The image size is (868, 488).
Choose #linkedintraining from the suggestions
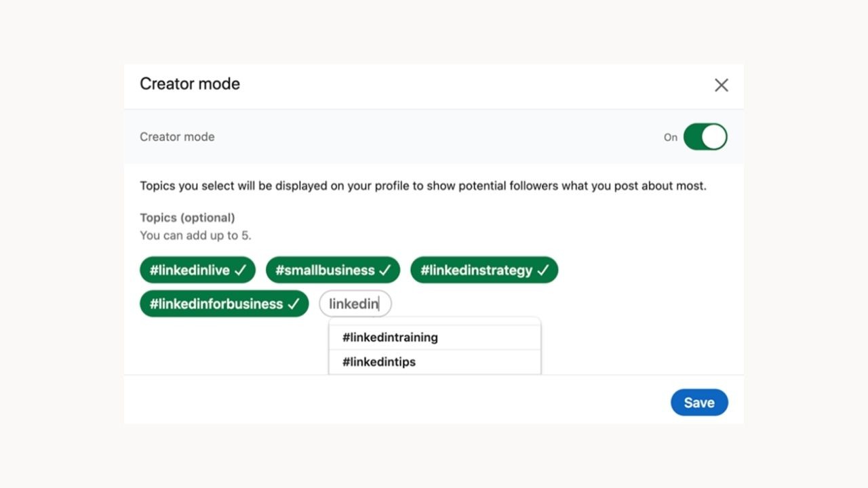coord(435,338)
